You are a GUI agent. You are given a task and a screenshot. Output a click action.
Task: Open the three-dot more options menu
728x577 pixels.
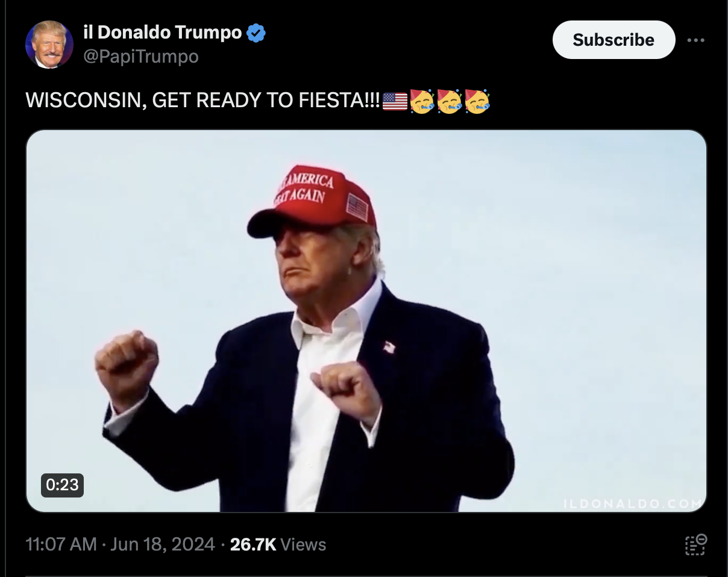[x=695, y=40]
